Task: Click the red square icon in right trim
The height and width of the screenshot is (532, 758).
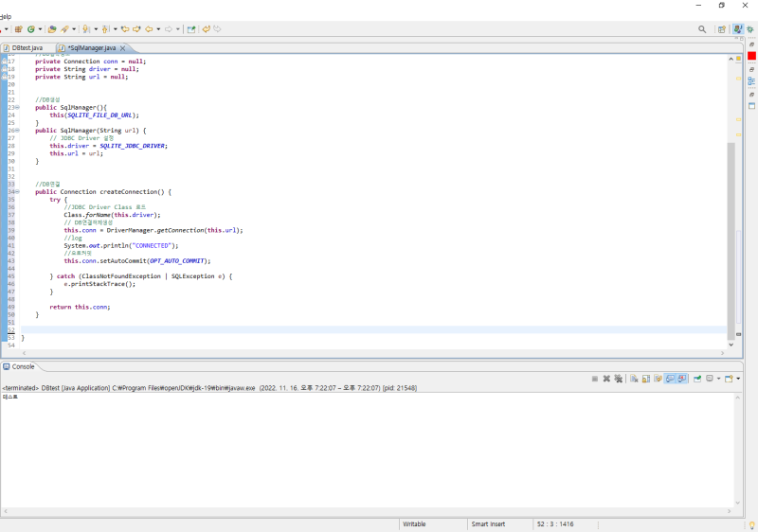Action: coord(751,57)
